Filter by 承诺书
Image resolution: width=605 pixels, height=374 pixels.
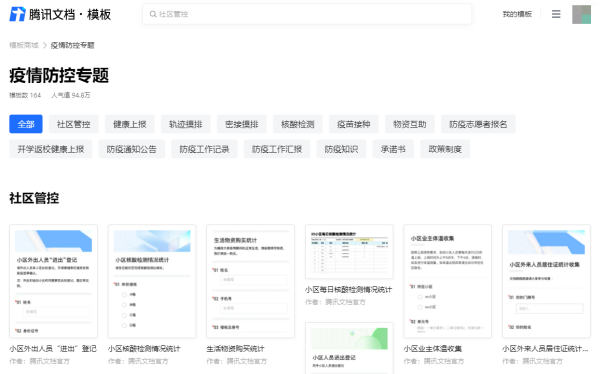point(393,149)
